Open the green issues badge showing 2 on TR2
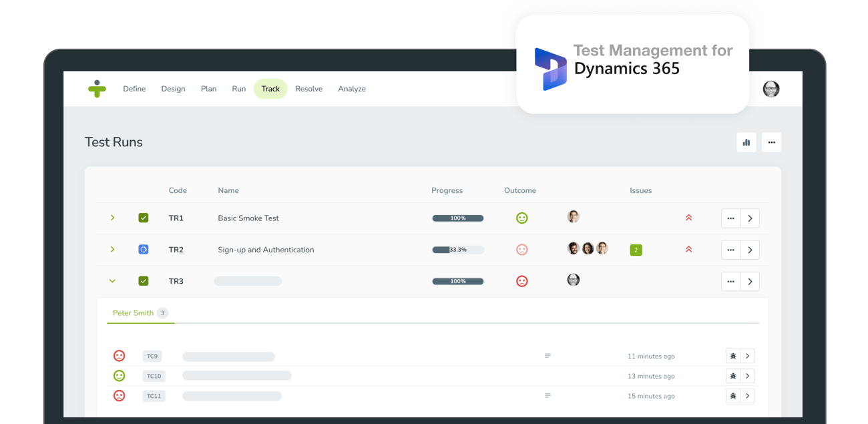868x424 pixels. click(x=636, y=249)
